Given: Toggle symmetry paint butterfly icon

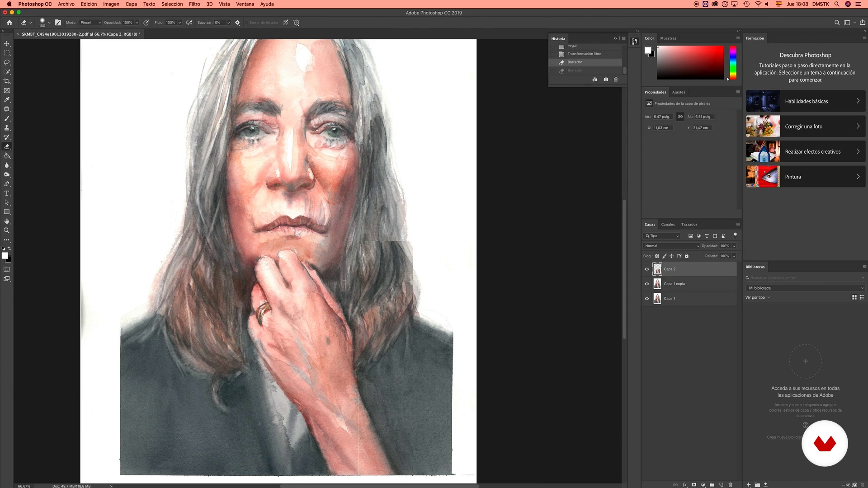Looking at the screenshot, I should point(297,23).
